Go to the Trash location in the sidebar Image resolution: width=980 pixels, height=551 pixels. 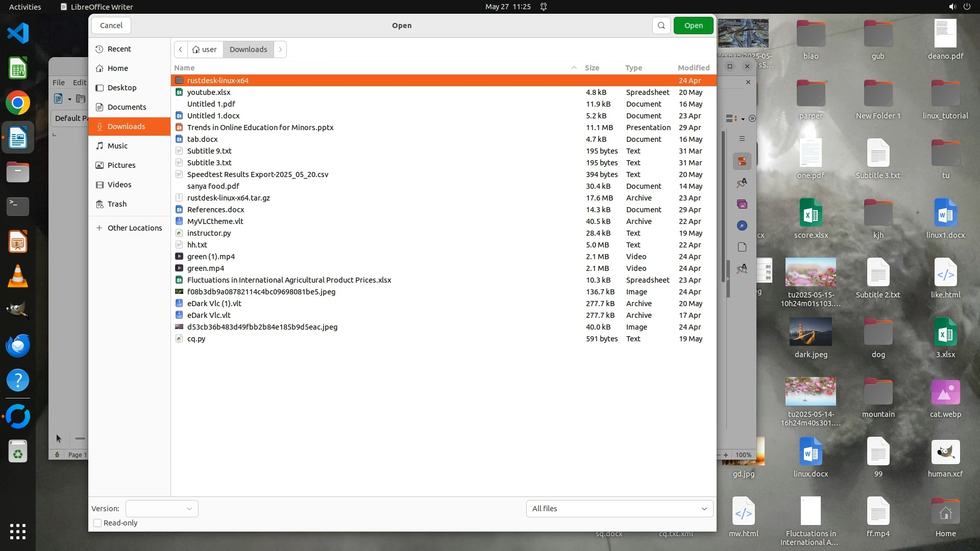tap(117, 204)
